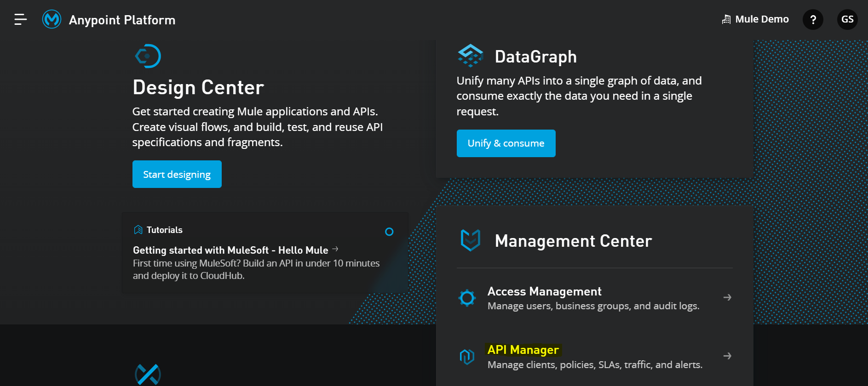Click the API Manager description text
The image size is (868, 386).
595,365
